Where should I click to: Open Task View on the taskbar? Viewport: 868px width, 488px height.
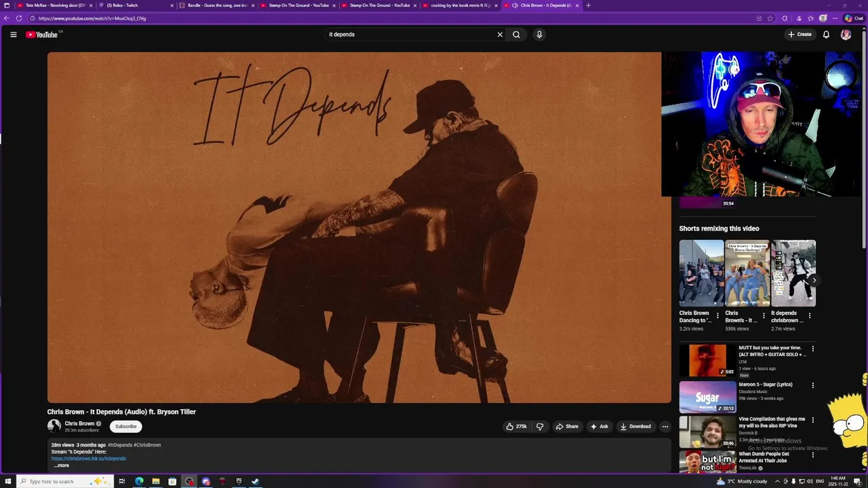tap(122, 481)
